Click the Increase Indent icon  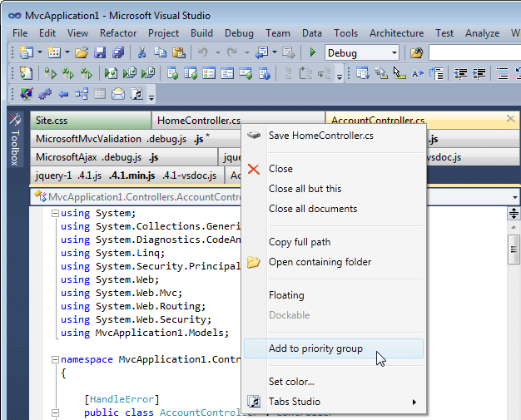pos(479,73)
